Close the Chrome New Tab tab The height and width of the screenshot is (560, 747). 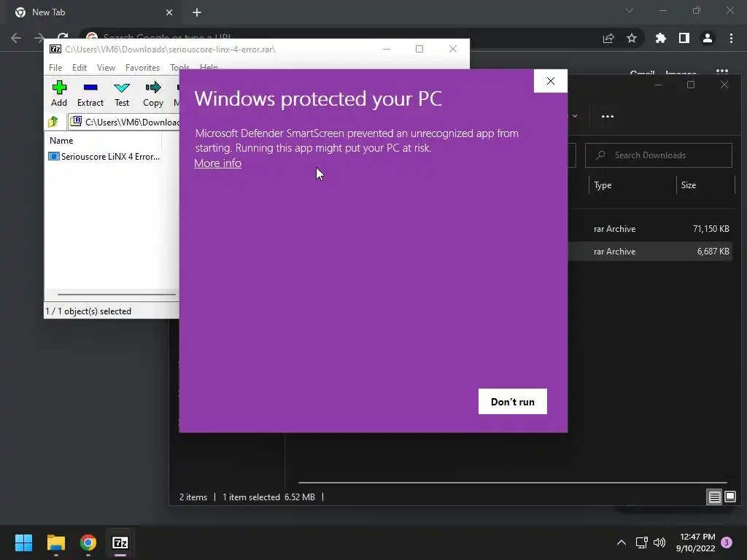click(169, 12)
